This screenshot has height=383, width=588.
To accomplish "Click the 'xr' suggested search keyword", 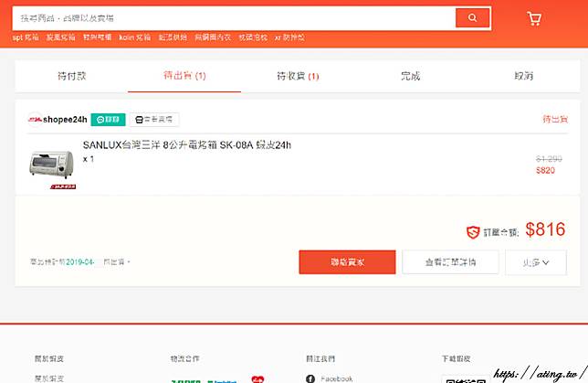I will click(x=289, y=37).
